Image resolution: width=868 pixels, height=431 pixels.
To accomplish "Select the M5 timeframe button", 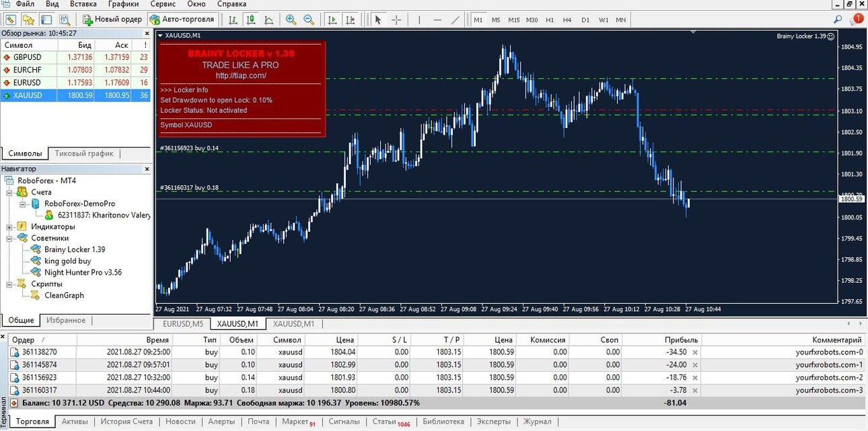I will click(x=496, y=20).
